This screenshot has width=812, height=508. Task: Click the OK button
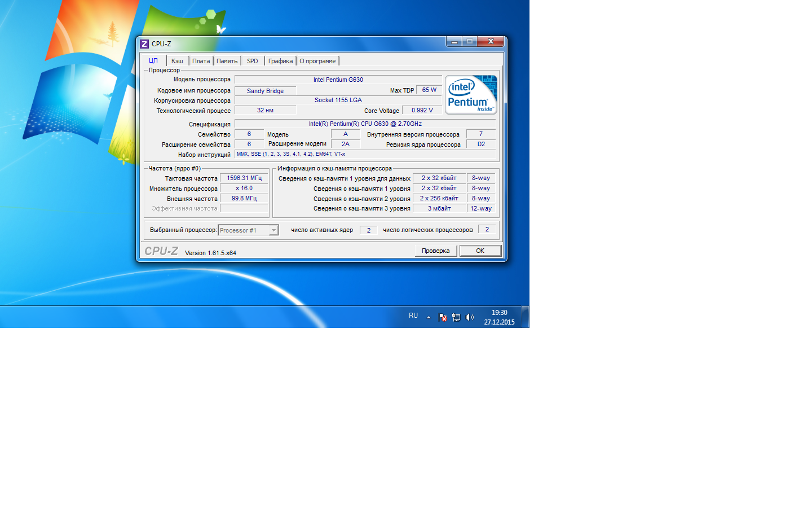480,251
